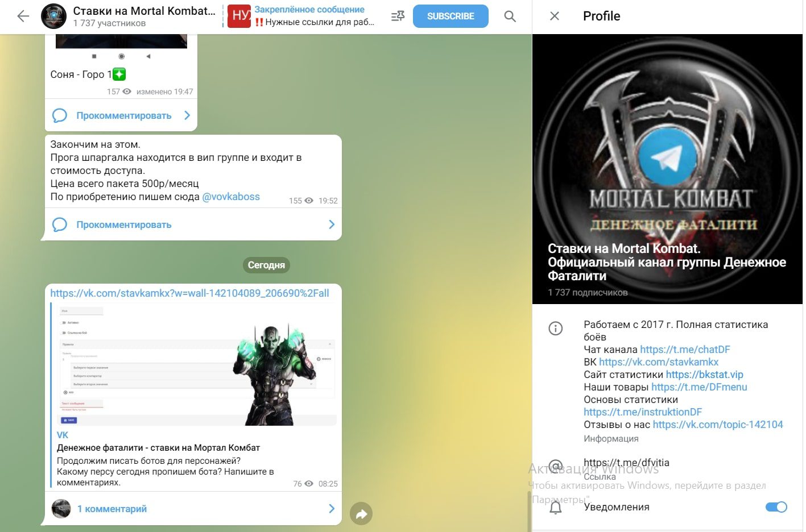Click the @ link icon in Profile
Image resolution: width=806 pixels, height=532 pixels.
[x=556, y=467]
